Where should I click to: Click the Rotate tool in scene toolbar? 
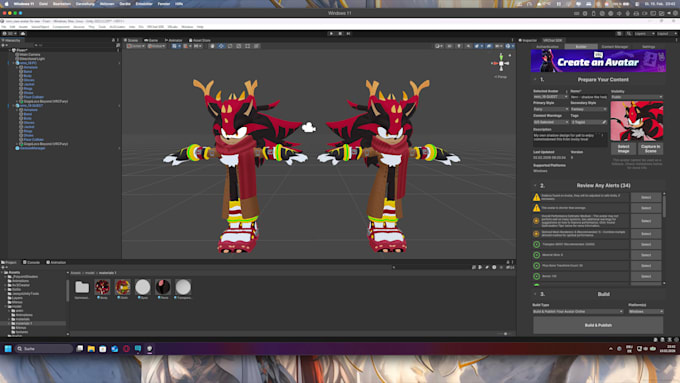tap(230, 46)
